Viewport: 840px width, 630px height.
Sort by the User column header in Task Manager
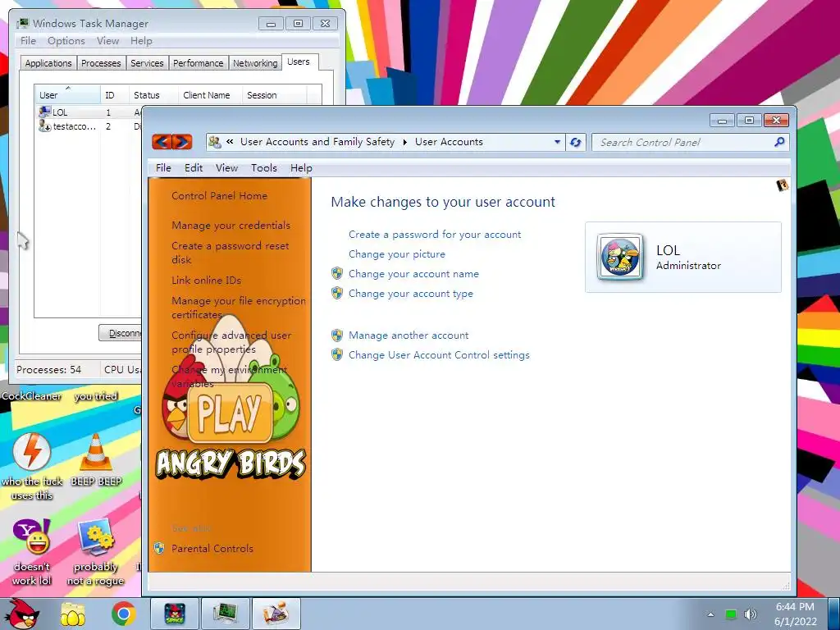(67, 95)
